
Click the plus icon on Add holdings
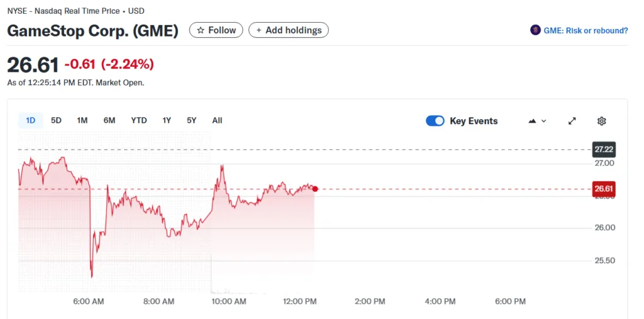click(x=258, y=30)
